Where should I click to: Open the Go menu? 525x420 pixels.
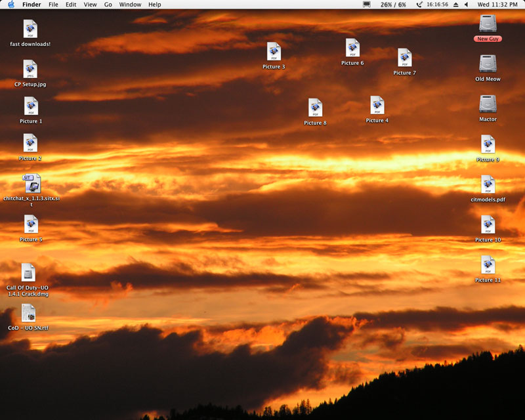point(108,5)
